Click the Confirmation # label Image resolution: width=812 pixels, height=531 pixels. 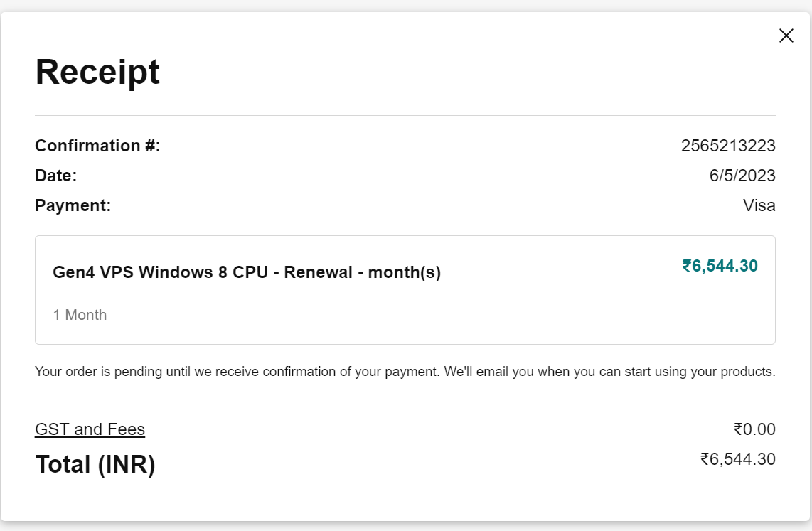click(97, 146)
